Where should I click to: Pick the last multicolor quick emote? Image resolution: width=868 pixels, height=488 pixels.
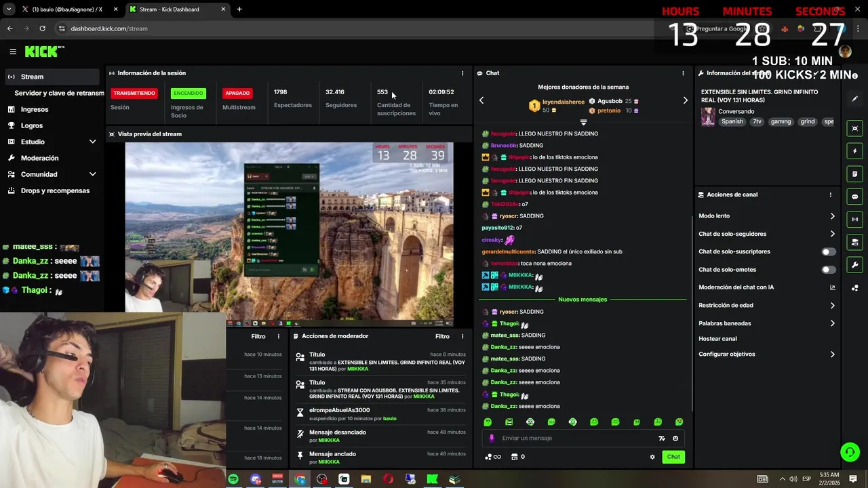pyautogui.click(x=679, y=422)
